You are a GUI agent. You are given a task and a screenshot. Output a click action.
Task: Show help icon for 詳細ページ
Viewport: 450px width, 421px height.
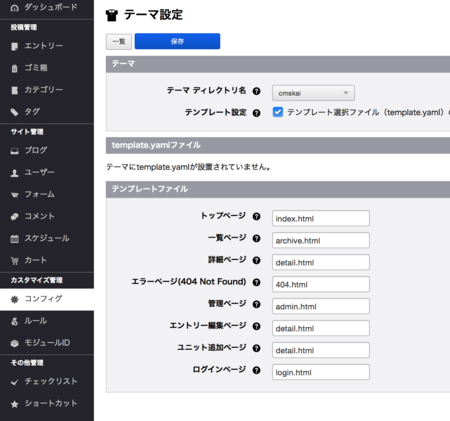[x=256, y=260]
